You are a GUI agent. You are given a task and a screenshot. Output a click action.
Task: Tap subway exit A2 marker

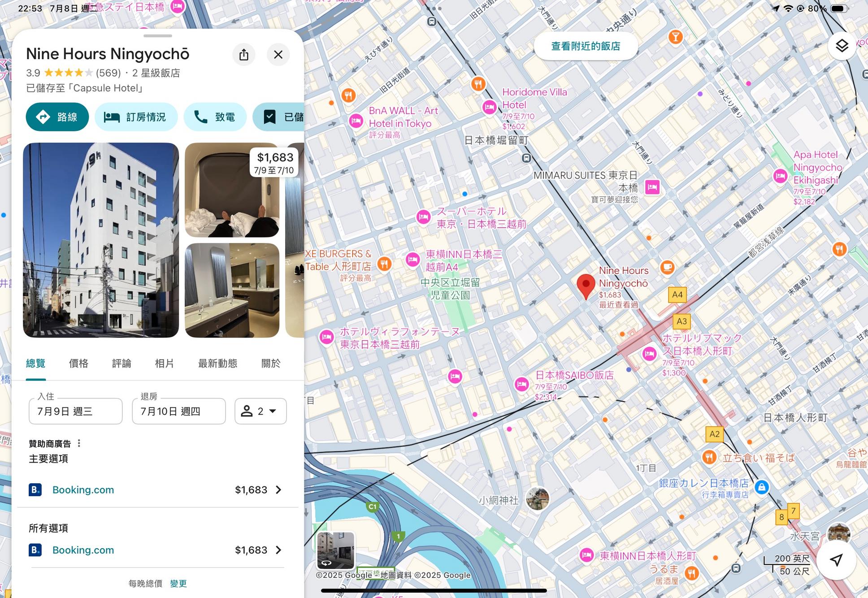(x=714, y=434)
